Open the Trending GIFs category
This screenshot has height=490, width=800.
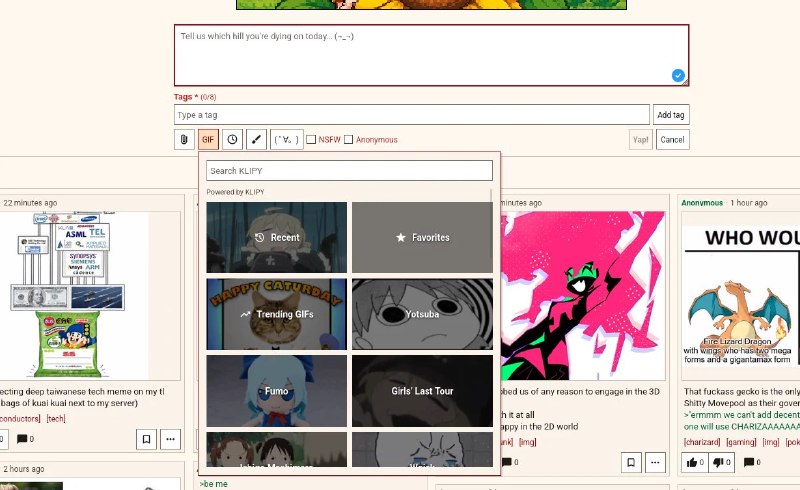click(x=277, y=314)
